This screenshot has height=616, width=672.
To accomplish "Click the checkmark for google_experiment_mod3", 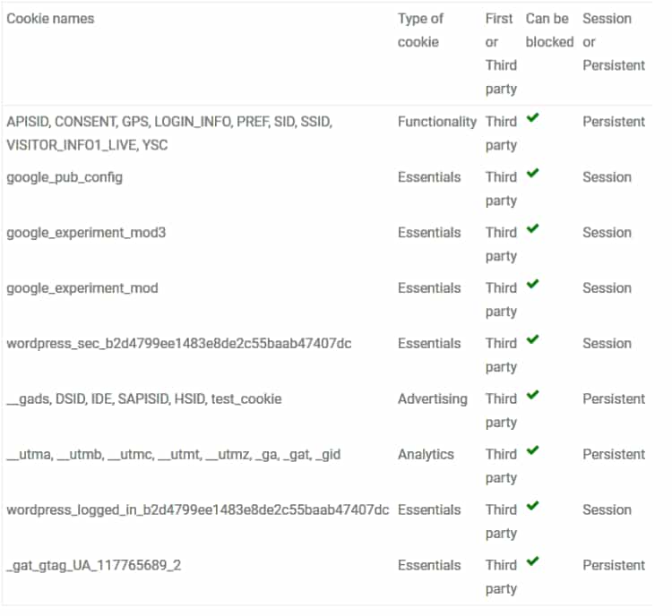I will pyautogui.click(x=532, y=228).
